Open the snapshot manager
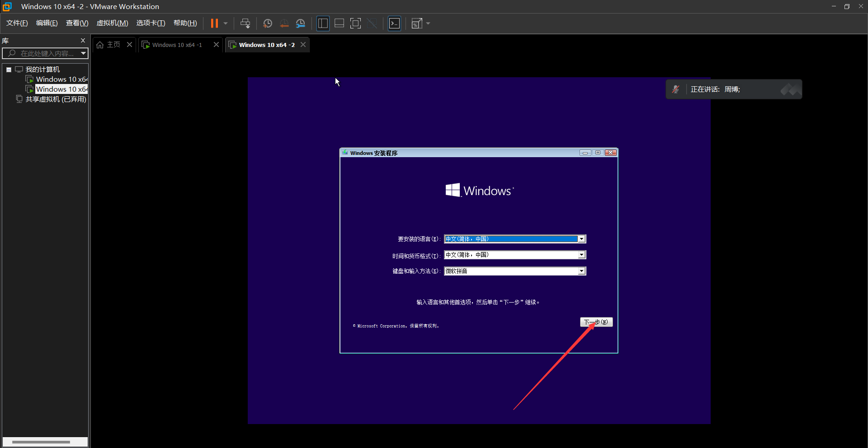This screenshot has height=448, width=868. click(301, 23)
